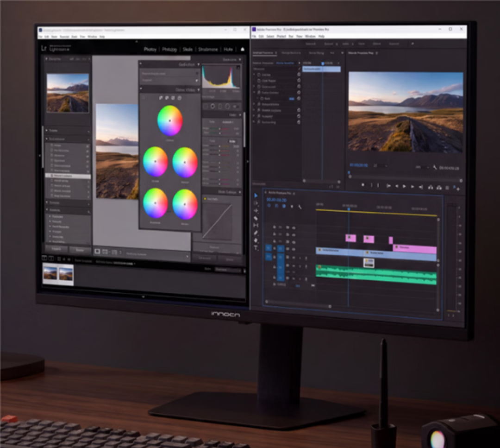Toggle the yellow switch above Lightroom's tone curve

[x=205, y=199]
